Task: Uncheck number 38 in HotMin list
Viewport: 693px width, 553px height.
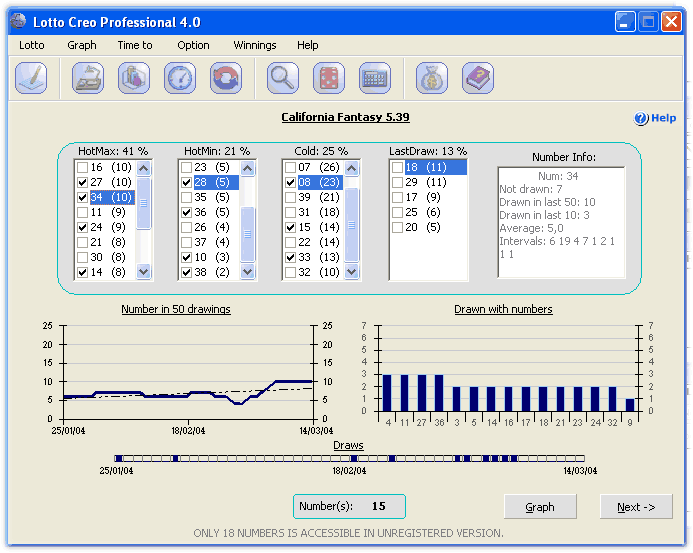Action: pyautogui.click(x=187, y=273)
